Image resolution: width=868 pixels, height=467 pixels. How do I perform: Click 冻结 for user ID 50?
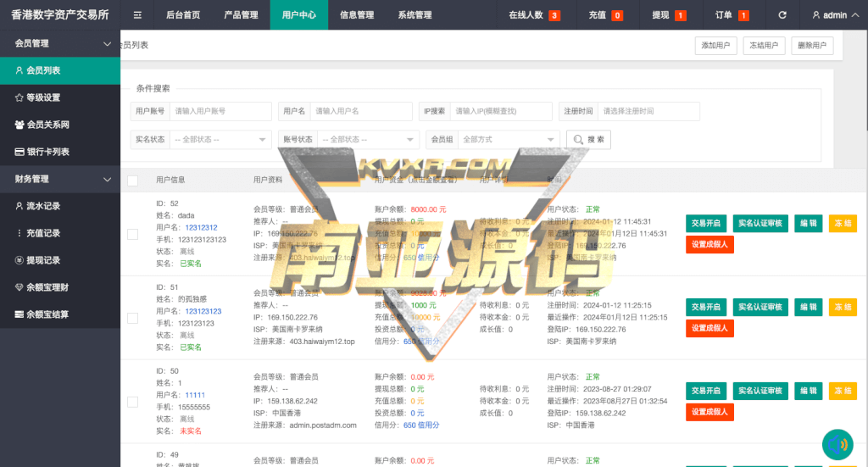coord(843,391)
